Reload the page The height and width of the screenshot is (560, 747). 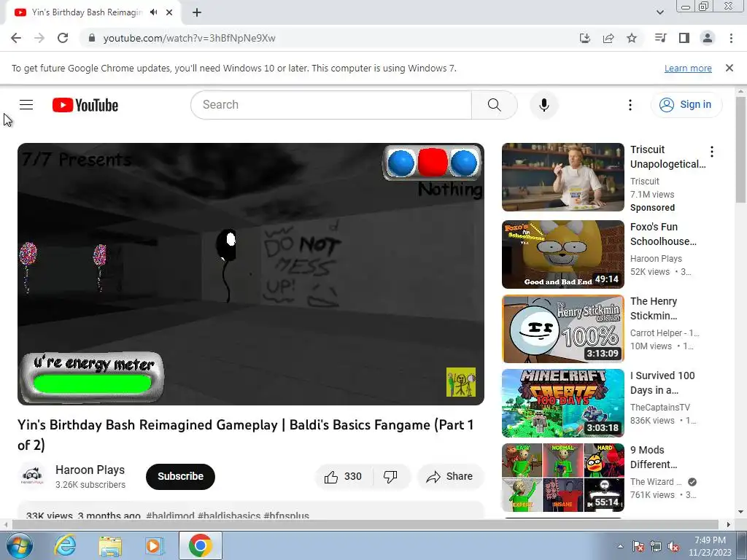(x=63, y=38)
